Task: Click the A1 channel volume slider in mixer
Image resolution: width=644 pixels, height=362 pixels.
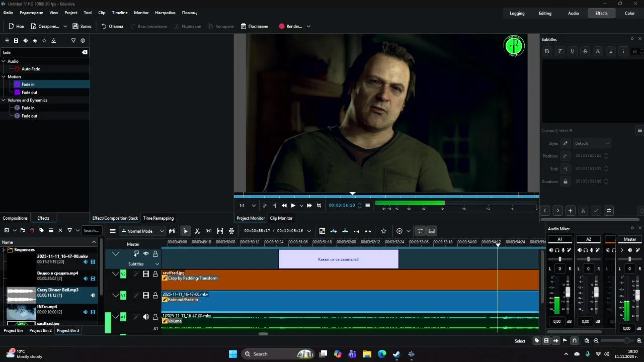Action: click(568, 292)
